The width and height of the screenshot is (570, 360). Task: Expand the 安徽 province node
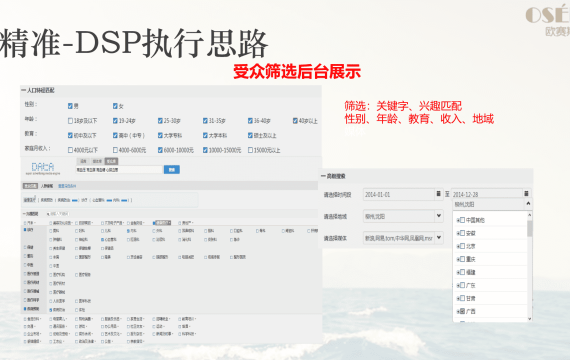pos(458,233)
